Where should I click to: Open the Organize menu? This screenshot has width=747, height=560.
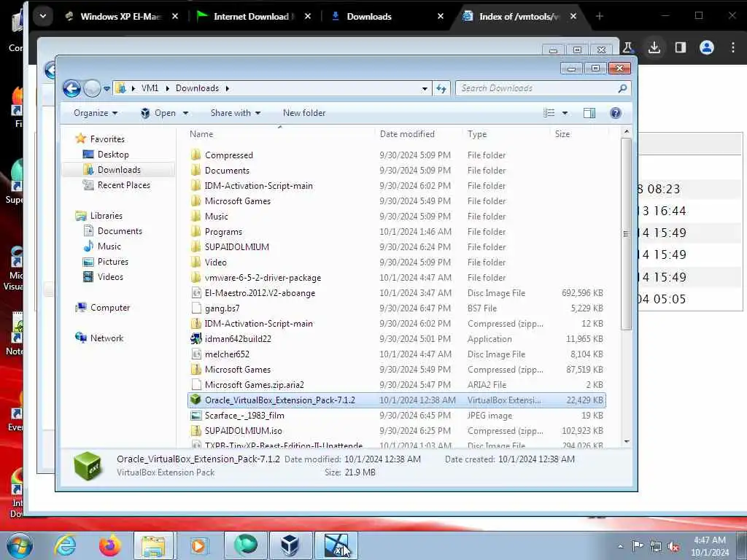click(96, 113)
